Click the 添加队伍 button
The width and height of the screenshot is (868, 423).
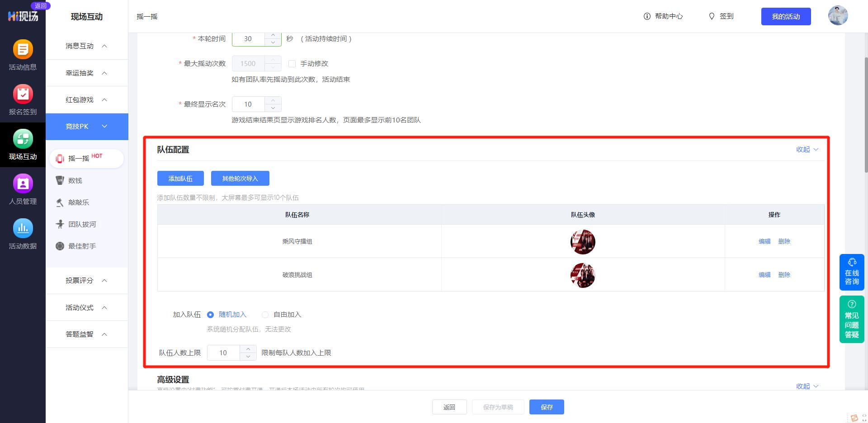180,178
